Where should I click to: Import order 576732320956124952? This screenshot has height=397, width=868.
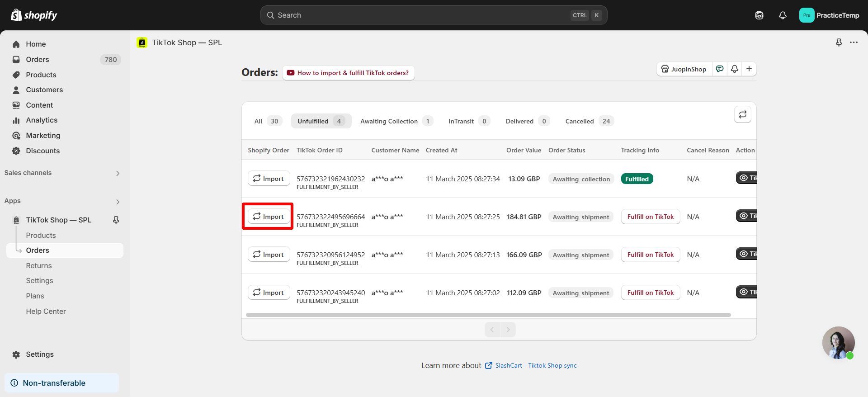coord(269,255)
